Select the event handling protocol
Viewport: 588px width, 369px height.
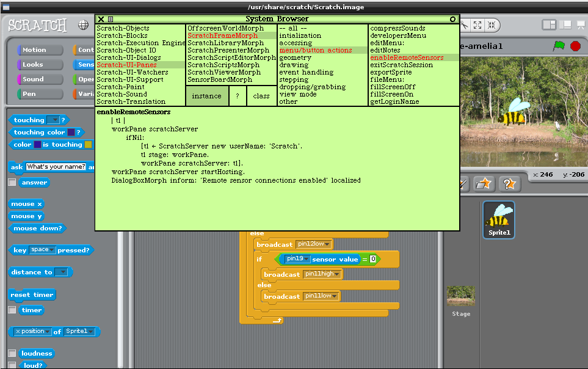tap(307, 72)
